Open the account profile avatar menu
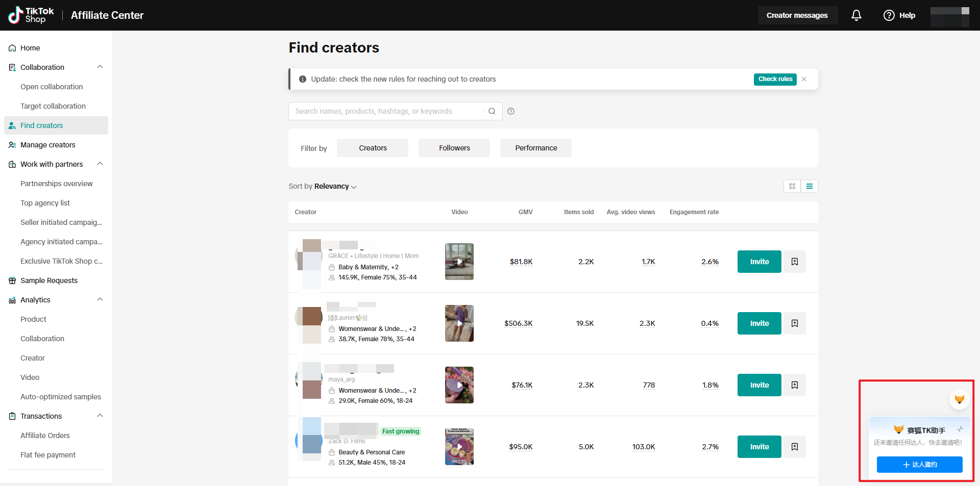Viewport: 980px width, 486px height. point(950,16)
